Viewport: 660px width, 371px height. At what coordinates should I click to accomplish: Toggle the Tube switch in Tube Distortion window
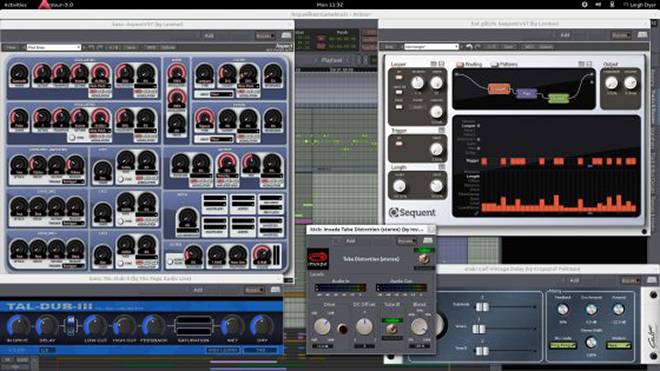392,328
